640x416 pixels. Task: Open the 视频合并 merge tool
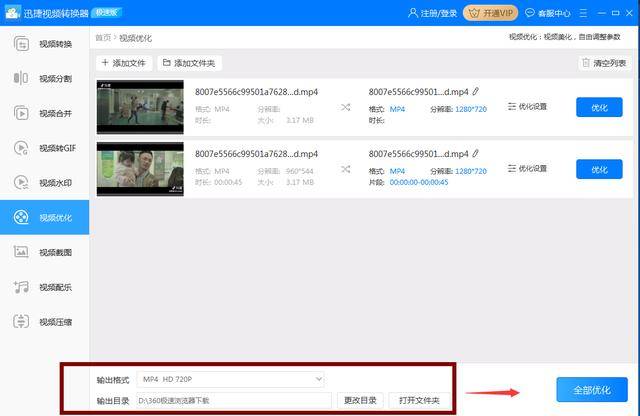(x=44, y=113)
